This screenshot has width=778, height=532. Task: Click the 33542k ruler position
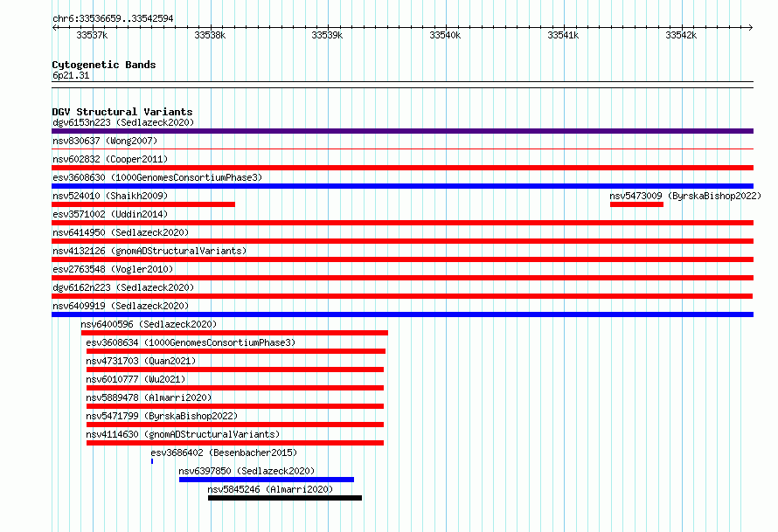(681, 35)
